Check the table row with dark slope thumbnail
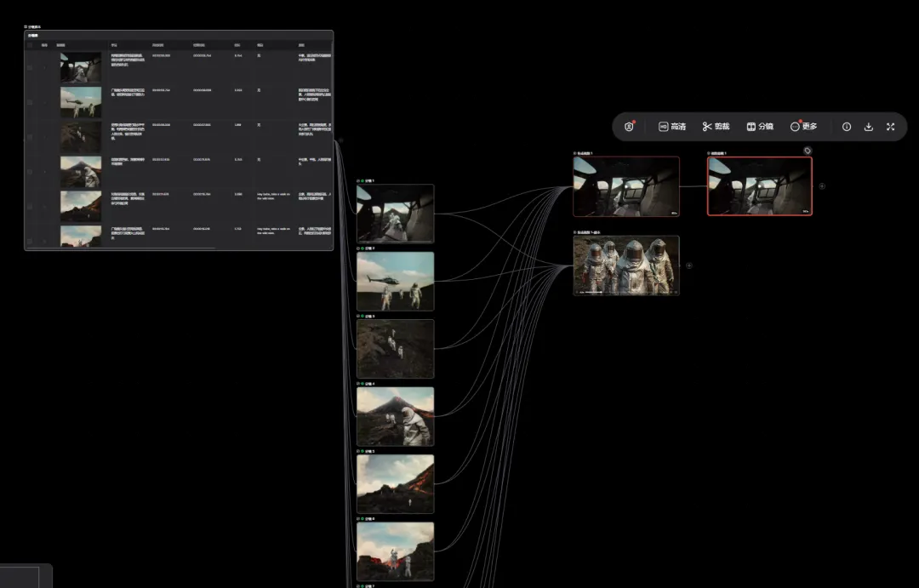919x588 pixels. coord(30,137)
